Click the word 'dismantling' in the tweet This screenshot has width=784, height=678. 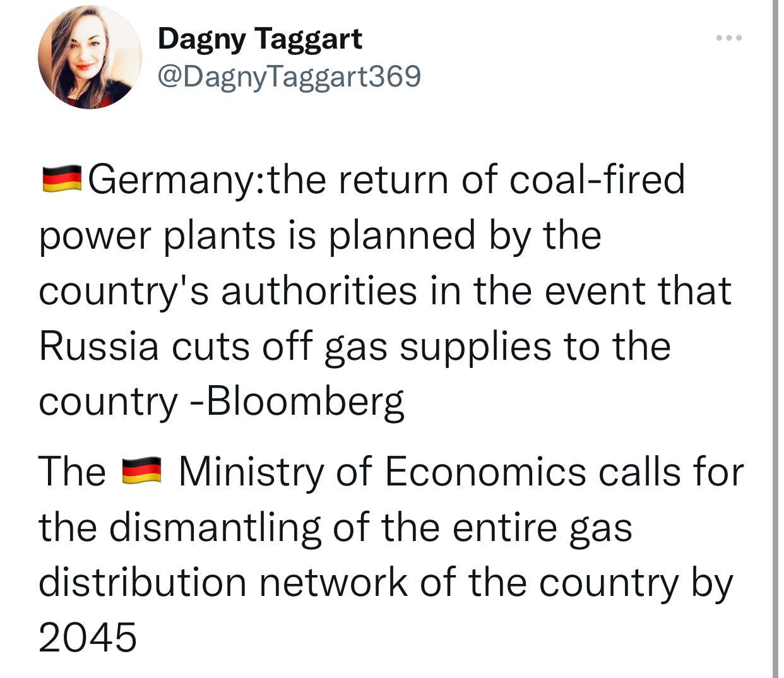[215, 527]
